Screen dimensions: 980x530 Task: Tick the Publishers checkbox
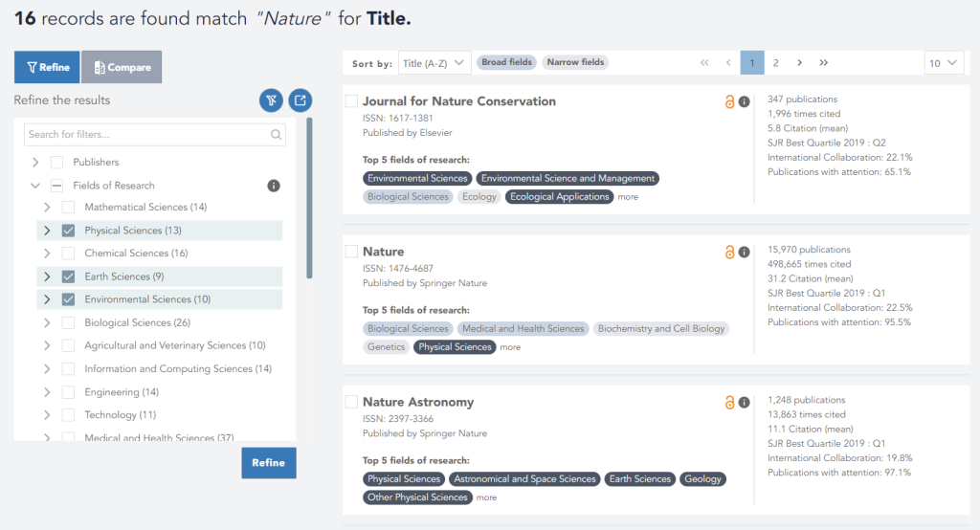pyautogui.click(x=56, y=163)
